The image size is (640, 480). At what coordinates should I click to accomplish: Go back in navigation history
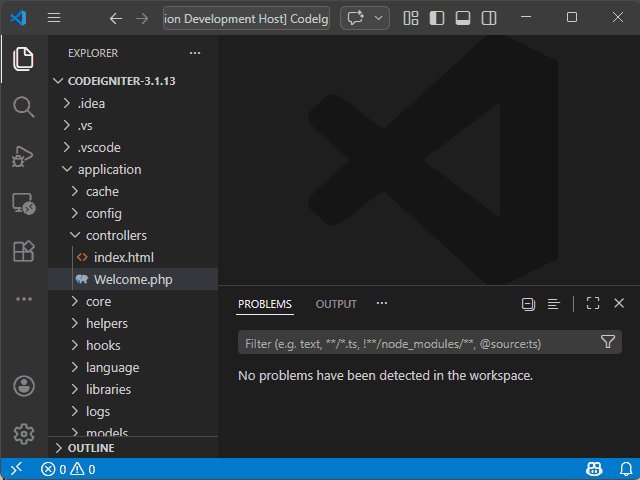coord(116,18)
